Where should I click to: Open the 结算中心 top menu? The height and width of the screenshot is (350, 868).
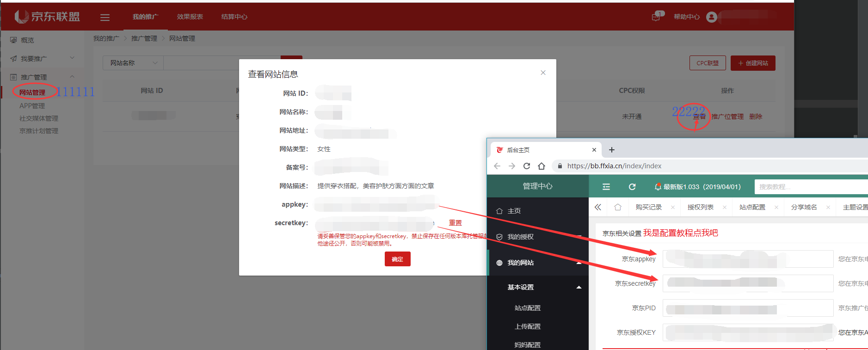pyautogui.click(x=234, y=17)
